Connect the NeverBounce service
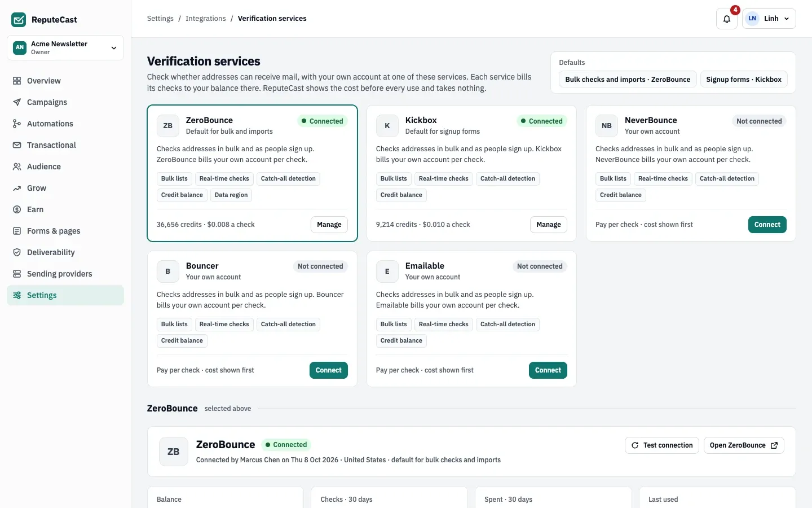812x508 pixels. point(767,225)
